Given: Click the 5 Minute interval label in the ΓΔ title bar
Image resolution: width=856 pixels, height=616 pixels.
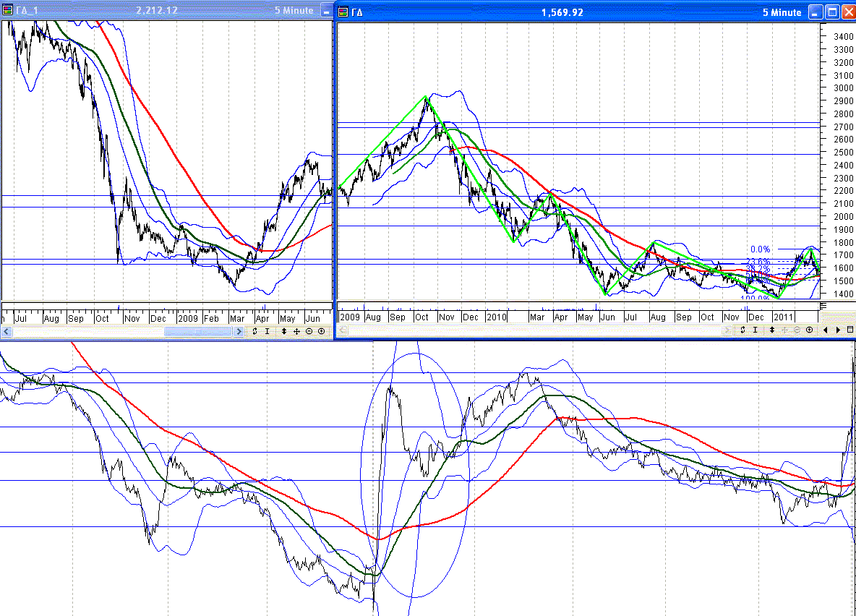Looking at the screenshot, I should point(782,12).
